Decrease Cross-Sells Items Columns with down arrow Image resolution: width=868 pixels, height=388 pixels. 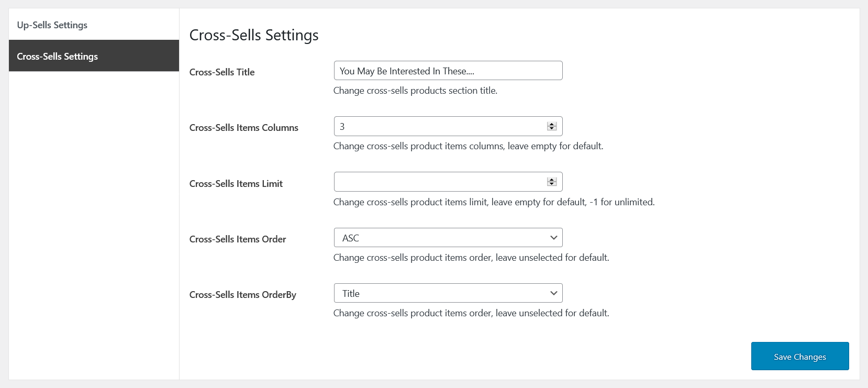point(552,128)
